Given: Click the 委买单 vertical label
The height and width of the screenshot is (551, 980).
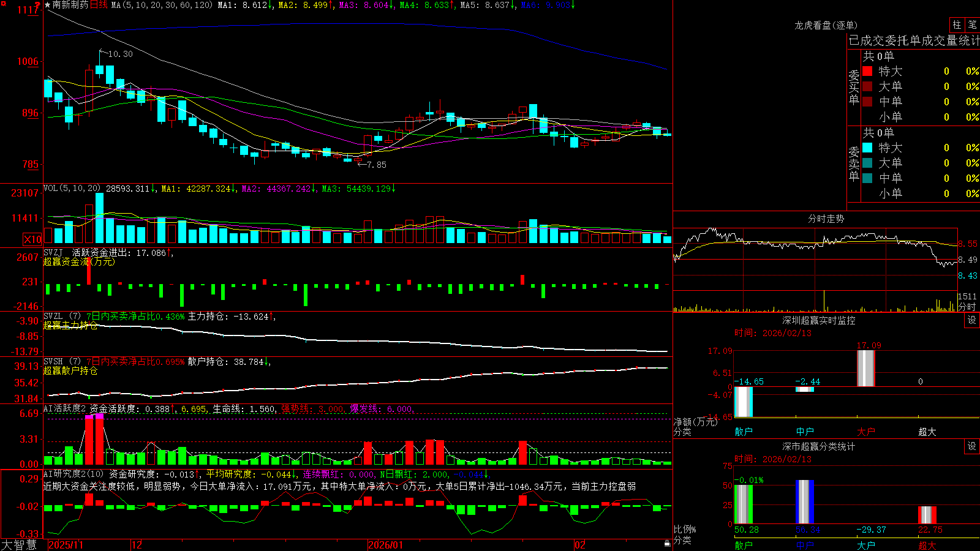Looking at the screenshot, I should click(x=854, y=88).
